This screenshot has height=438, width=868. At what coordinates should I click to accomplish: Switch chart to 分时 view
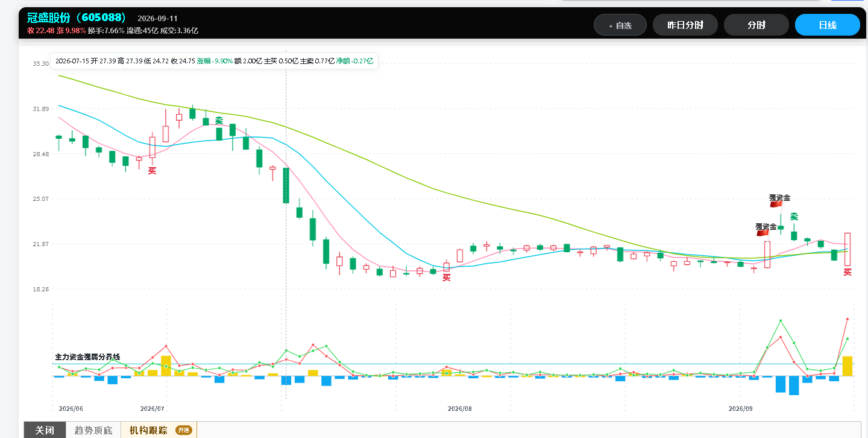coord(756,25)
